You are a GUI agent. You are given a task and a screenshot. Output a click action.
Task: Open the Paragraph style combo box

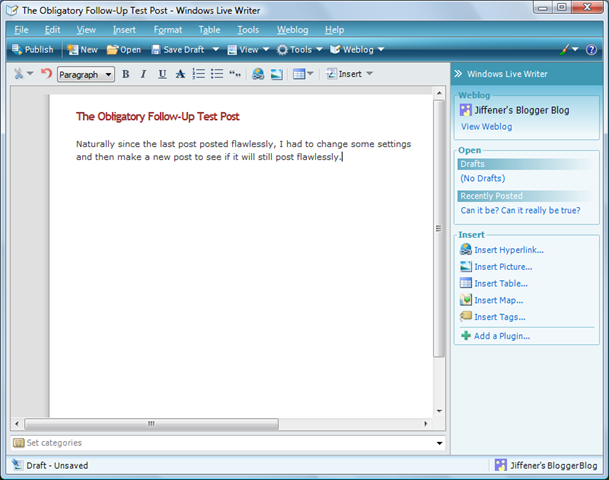(x=86, y=74)
